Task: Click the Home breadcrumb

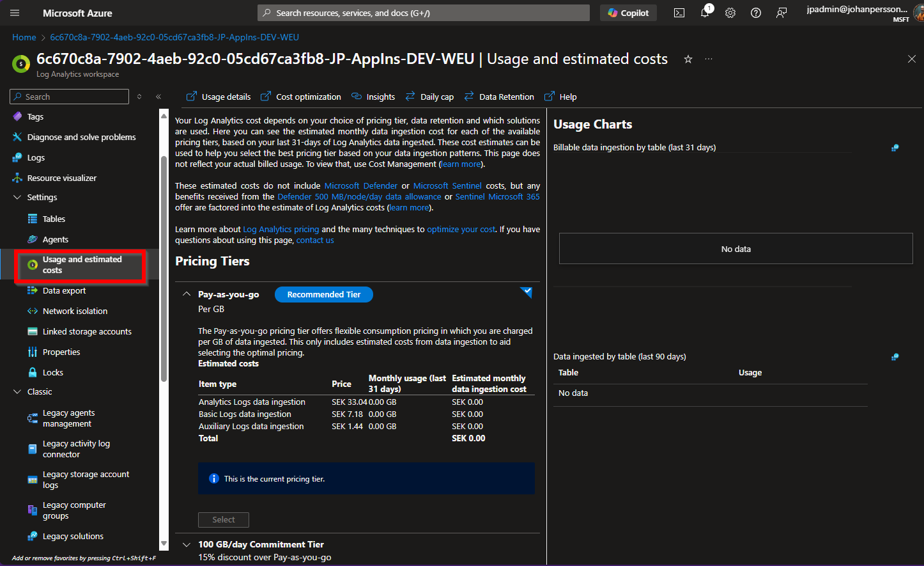Action: pos(24,37)
